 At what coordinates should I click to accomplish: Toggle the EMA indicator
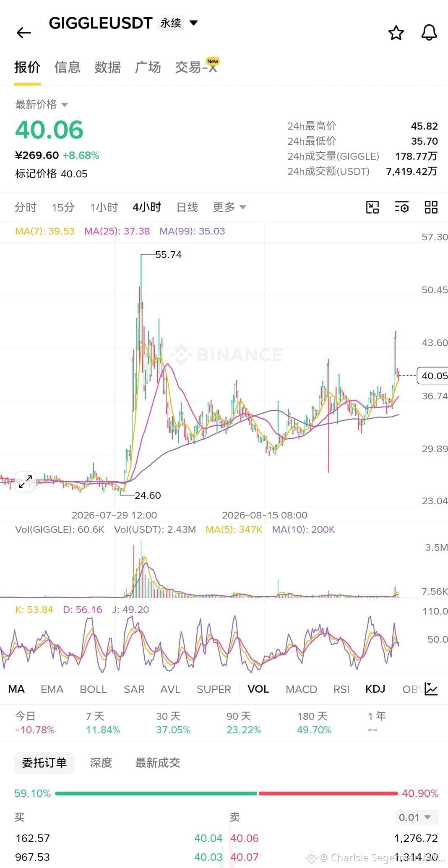click(52, 689)
